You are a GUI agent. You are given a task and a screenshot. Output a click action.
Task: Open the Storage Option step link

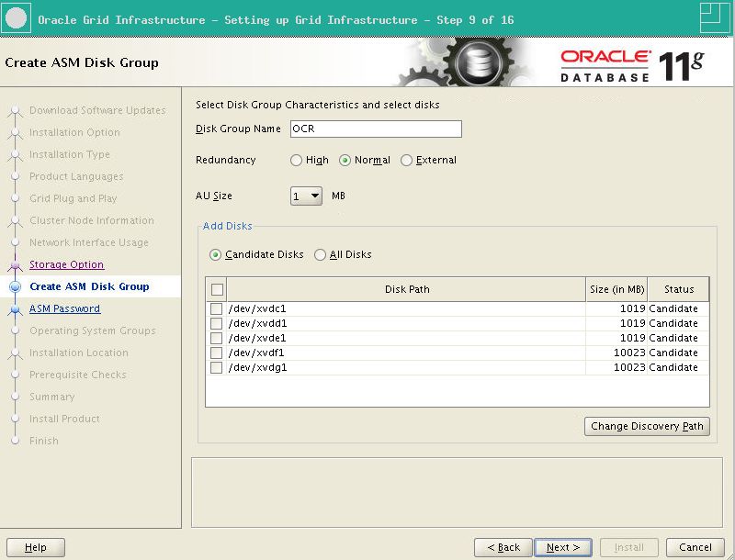[66, 265]
